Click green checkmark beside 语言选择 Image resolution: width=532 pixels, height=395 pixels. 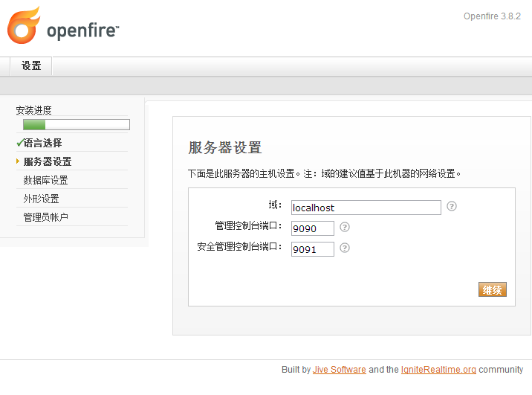tap(19, 143)
